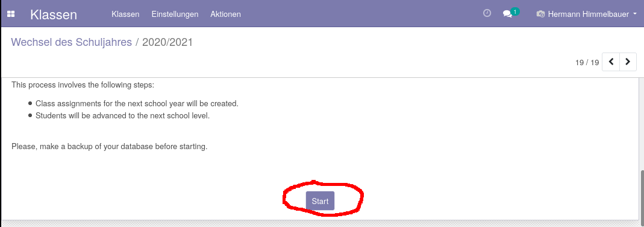Image resolution: width=644 pixels, height=227 pixels.
Task: Open the Aktionen menu
Action: 225,14
